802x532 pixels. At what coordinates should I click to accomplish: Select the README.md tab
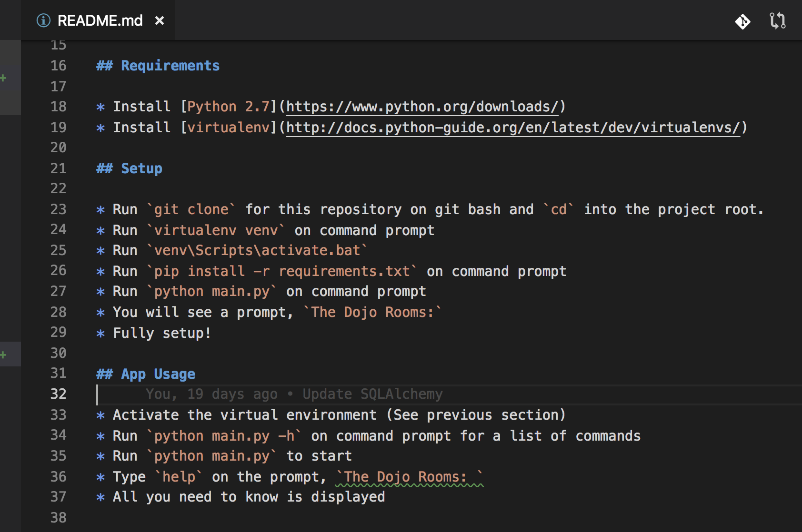click(x=99, y=20)
